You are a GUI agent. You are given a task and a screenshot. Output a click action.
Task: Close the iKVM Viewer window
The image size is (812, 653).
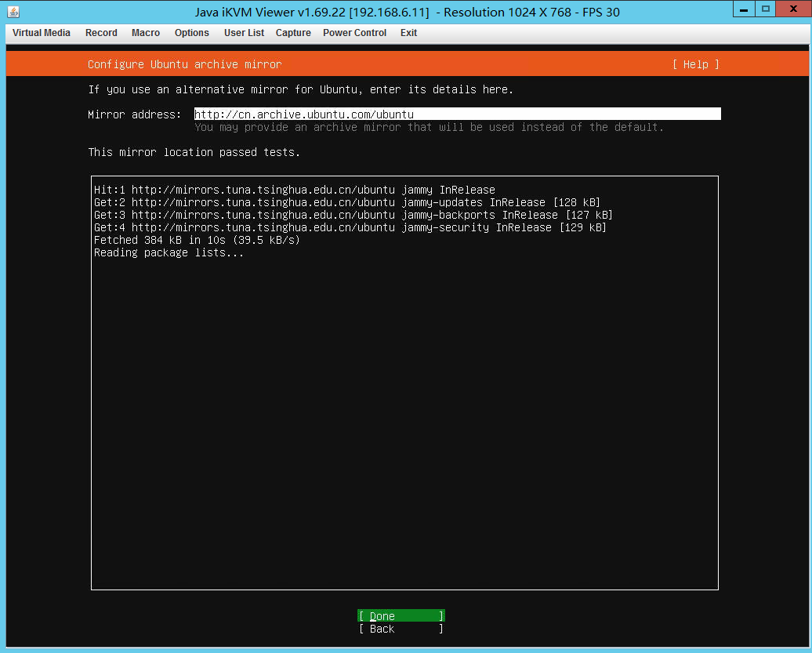[793, 9]
